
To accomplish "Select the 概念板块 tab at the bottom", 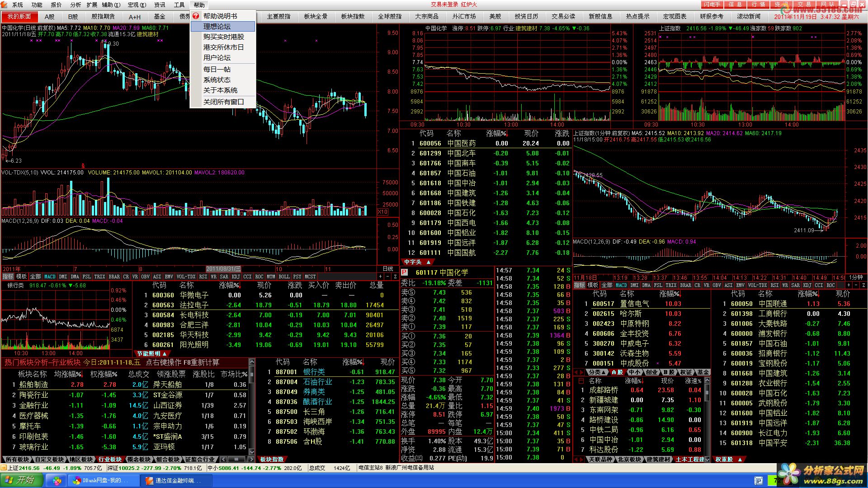I will click(139, 460).
